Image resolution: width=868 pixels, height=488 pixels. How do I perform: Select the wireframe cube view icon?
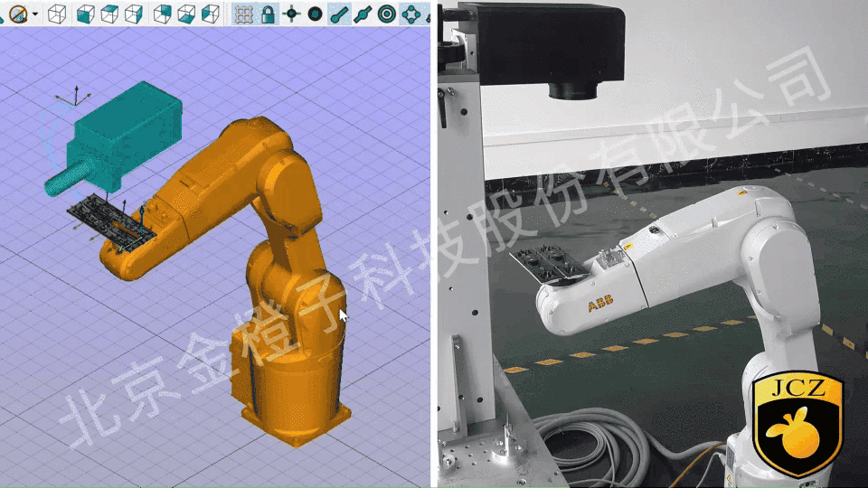click(x=56, y=14)
